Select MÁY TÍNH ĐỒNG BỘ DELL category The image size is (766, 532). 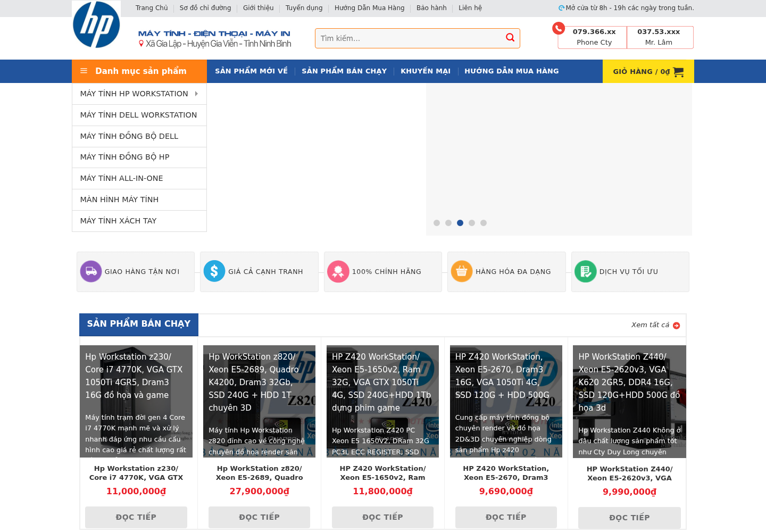pos(139,136)
